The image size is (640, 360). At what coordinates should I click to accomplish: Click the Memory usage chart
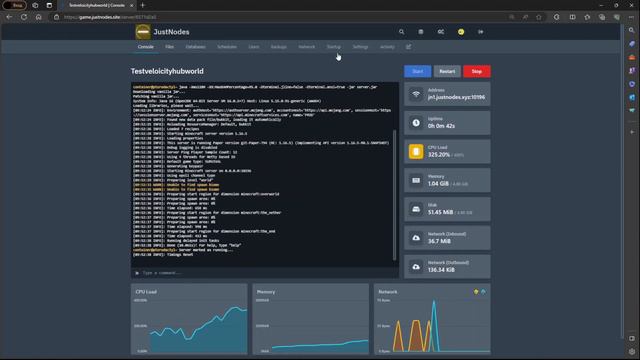point(311,319)
